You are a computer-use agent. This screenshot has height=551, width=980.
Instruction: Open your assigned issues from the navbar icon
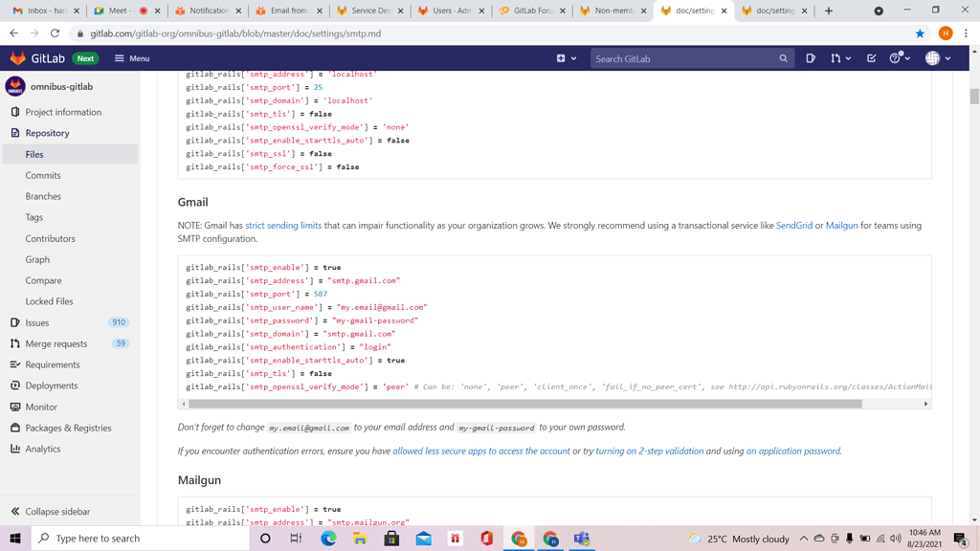(813, 58)
